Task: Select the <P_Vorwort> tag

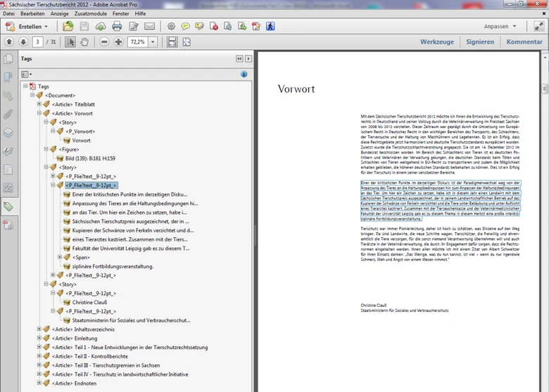Action: coord(80,132)
